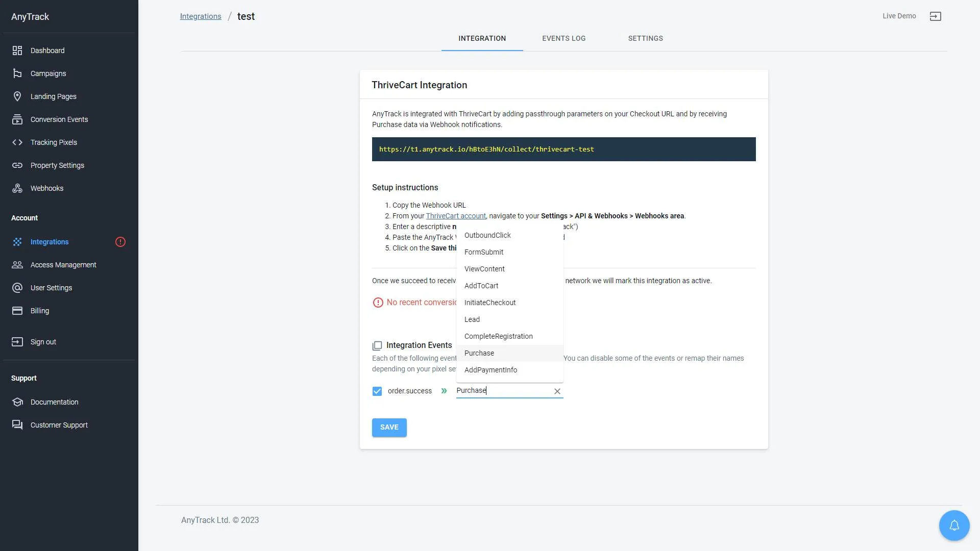
Task: Click the Setup instructions heading
Action: click(405, 188)
